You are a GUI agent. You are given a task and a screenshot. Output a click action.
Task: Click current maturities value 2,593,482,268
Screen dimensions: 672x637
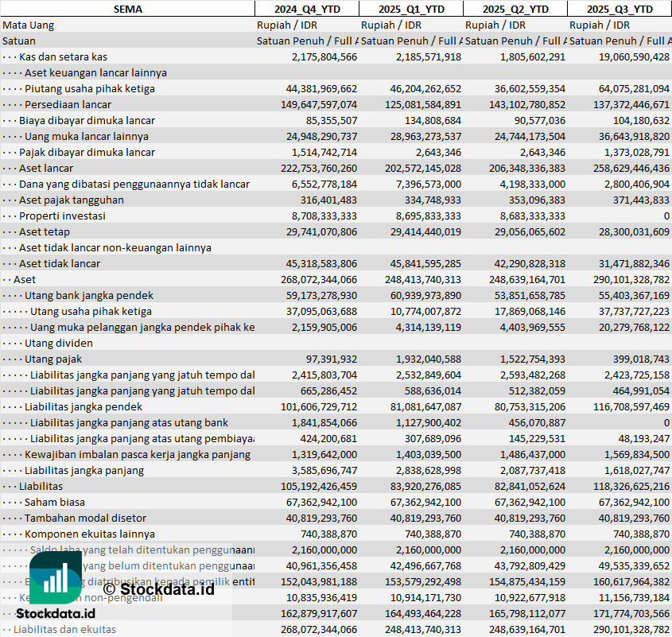[533, 375]
